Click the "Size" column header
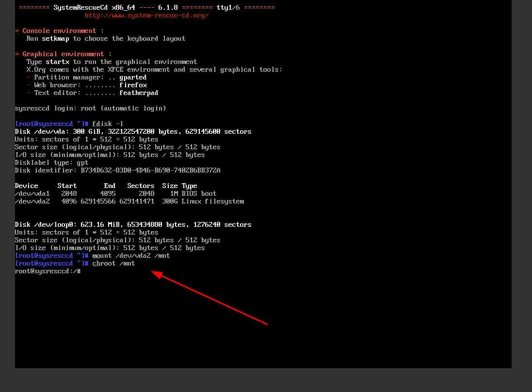This screenshot has width=532, height=392. (x=170, y=186)
